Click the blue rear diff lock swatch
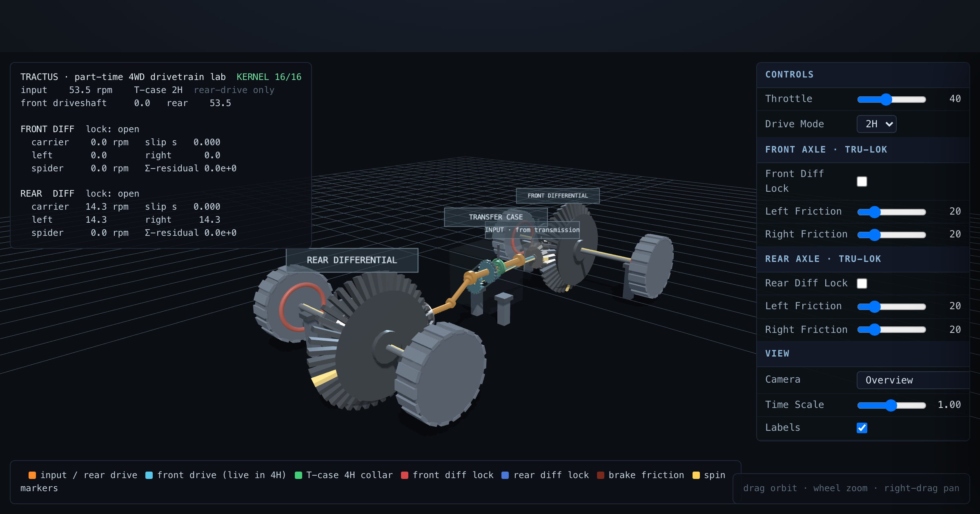This screenshot has height=514, width=980. pos(505,475)
